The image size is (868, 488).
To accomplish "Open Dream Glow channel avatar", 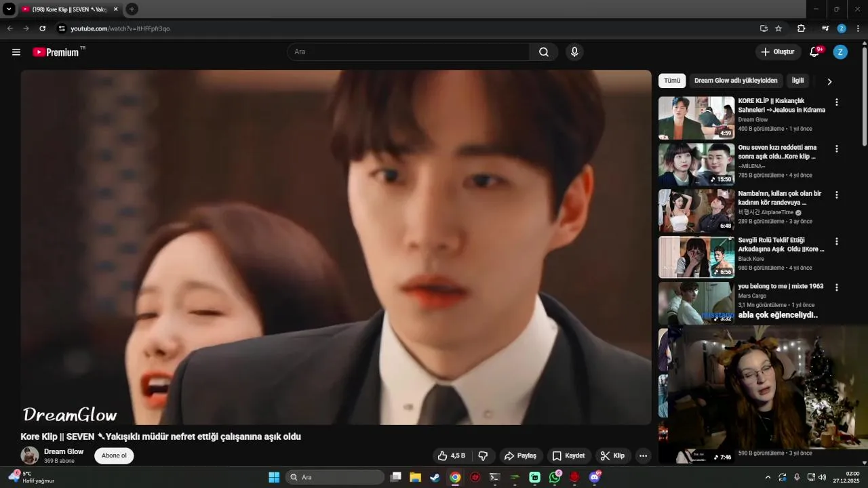I will point(30,455).
